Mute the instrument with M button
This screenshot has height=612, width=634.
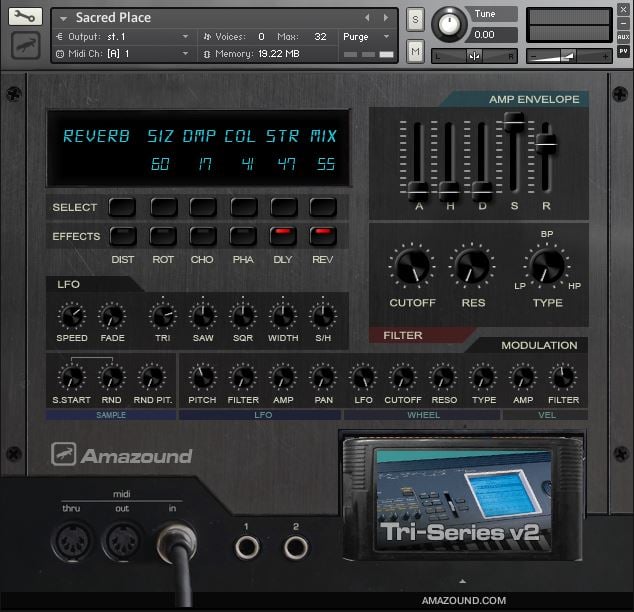coord(415,51)
